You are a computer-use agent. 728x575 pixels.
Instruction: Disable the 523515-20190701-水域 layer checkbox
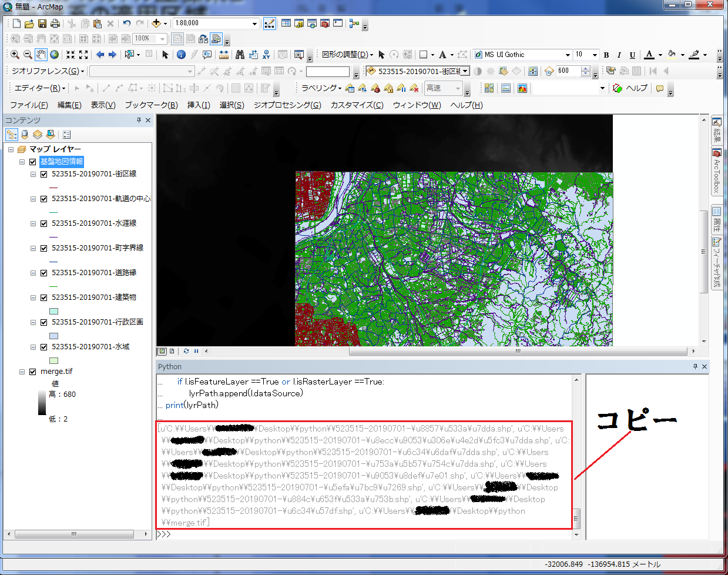pos(43,346)
